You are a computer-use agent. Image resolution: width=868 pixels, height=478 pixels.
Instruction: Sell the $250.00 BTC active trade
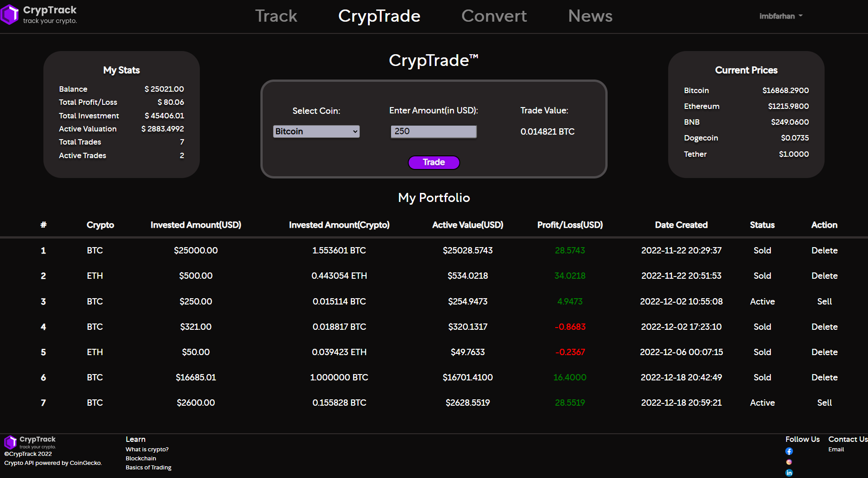coord(824,301)
